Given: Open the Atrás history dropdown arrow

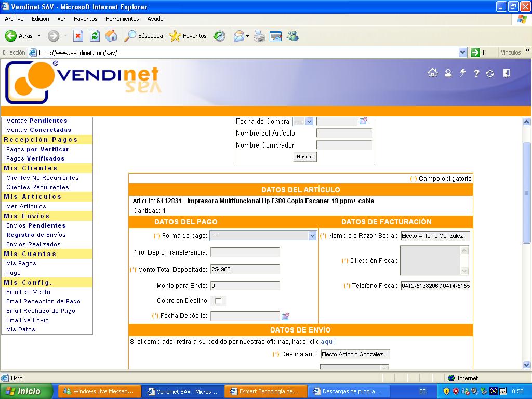Looking at the screenshot, I should (39, 36).
